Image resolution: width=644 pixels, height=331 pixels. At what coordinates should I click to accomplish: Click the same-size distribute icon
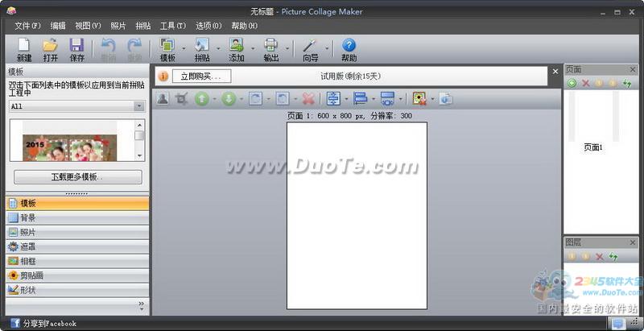(x=387, y=99)
